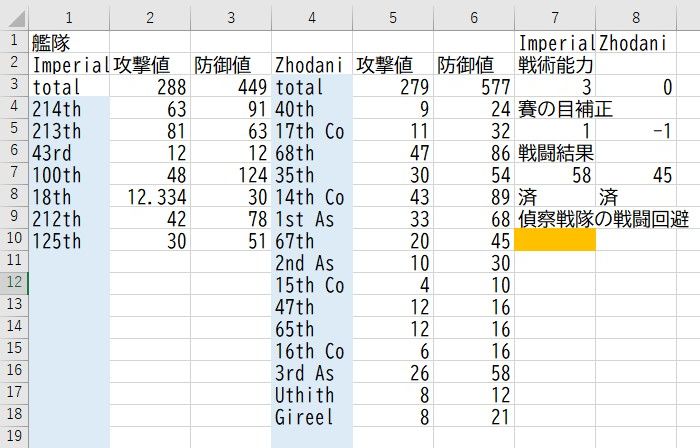Select the 14th Co defense value 89
700x448 pixels.
(x=474, y=196)
